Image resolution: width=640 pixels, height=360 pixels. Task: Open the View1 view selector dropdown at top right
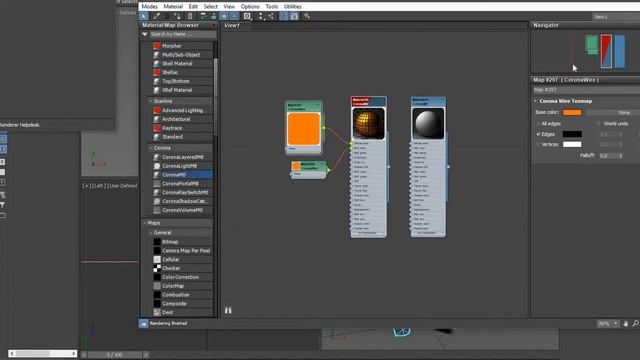(x=616, y=17)
